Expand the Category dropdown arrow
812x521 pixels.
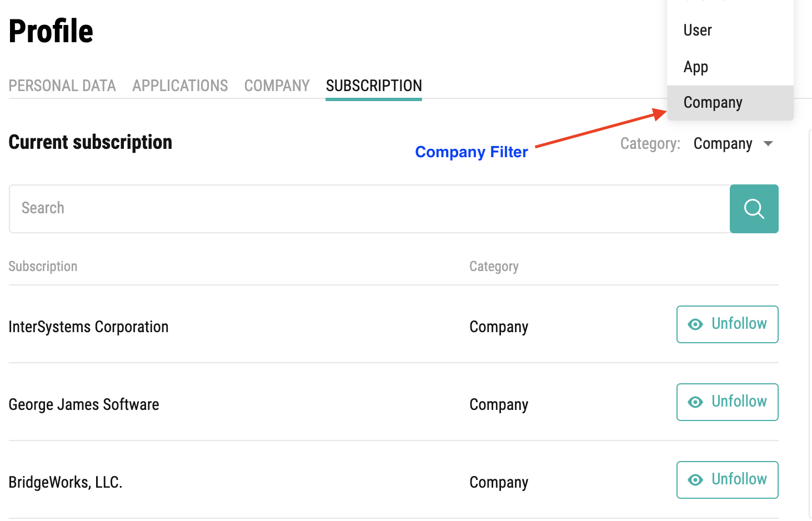coord(768,144)
